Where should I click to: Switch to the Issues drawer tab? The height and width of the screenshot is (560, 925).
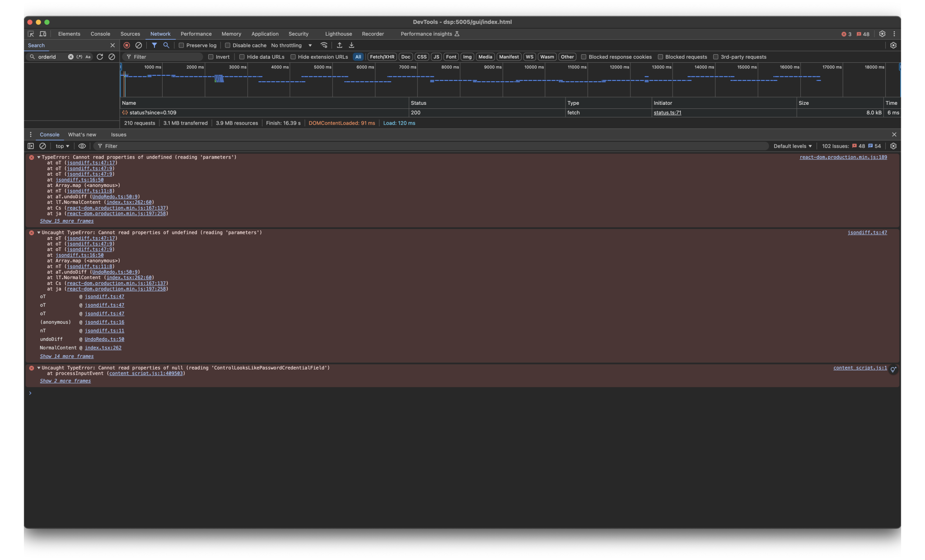pyautogui.click(x=119, y=135)
